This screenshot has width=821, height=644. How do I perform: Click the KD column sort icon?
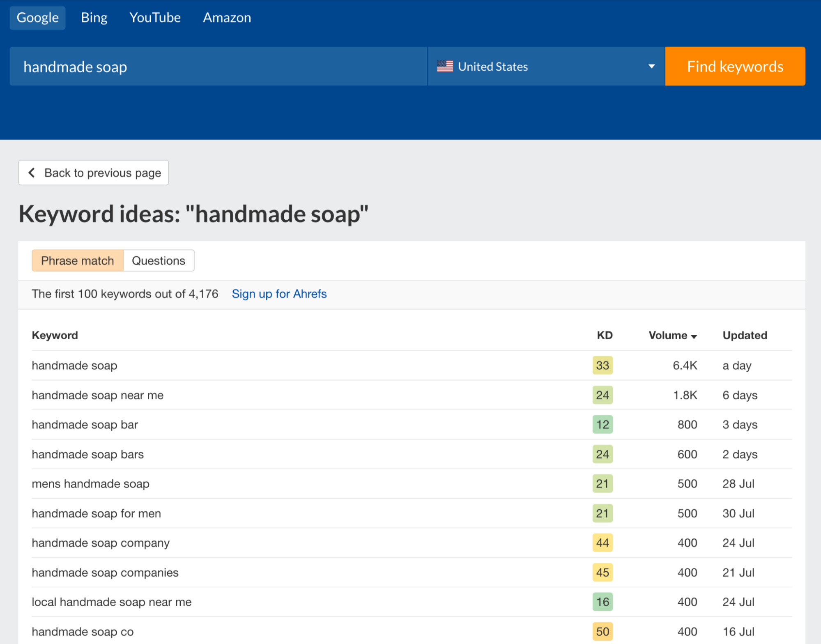pos(603,335)
